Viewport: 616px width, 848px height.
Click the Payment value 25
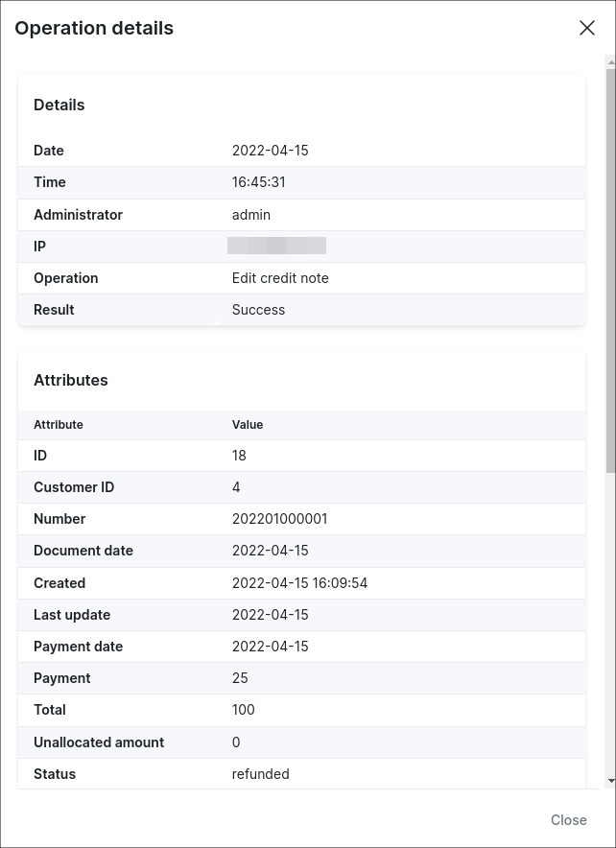[240, 678]
